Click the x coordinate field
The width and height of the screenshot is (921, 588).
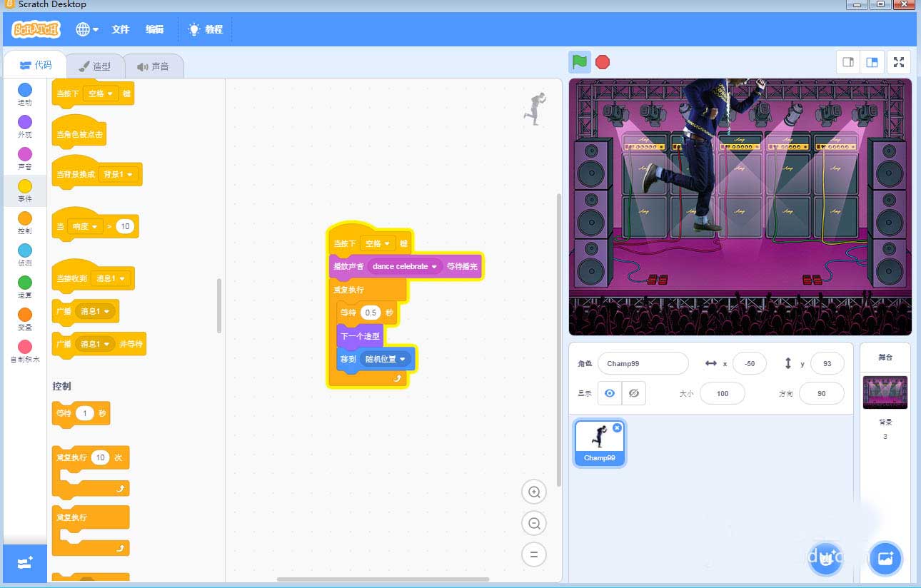click(x=750, y=363)
